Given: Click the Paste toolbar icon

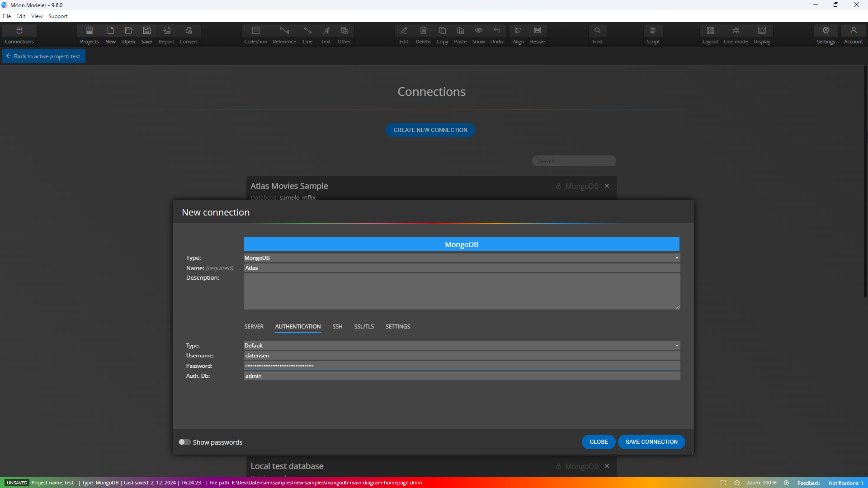Looking at the screenshot, I should click(460, 35).
